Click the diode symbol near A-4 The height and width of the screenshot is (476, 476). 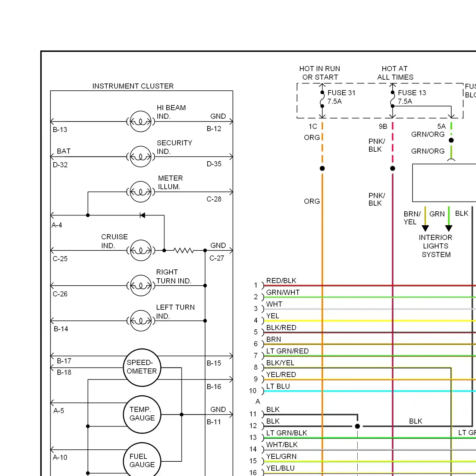[142, 215]
